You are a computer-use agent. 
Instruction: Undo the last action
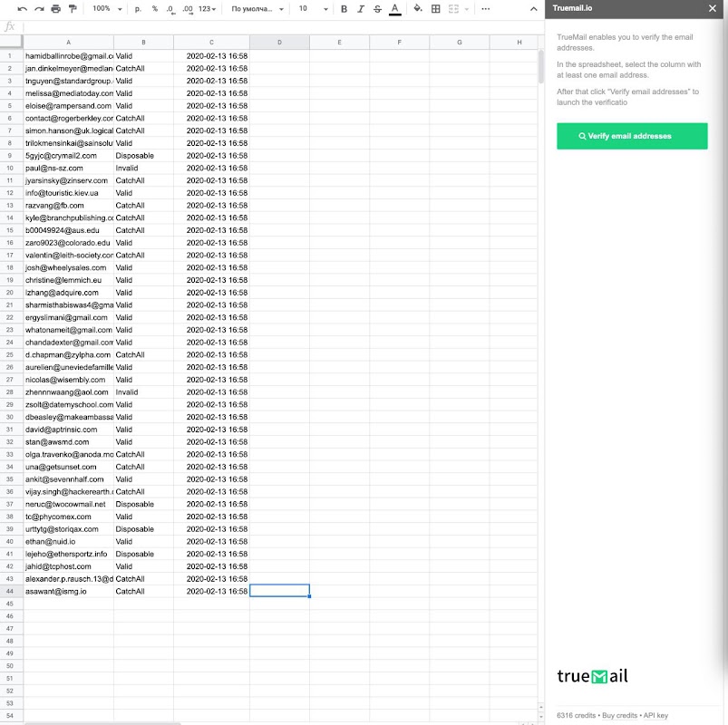point(23,9)
